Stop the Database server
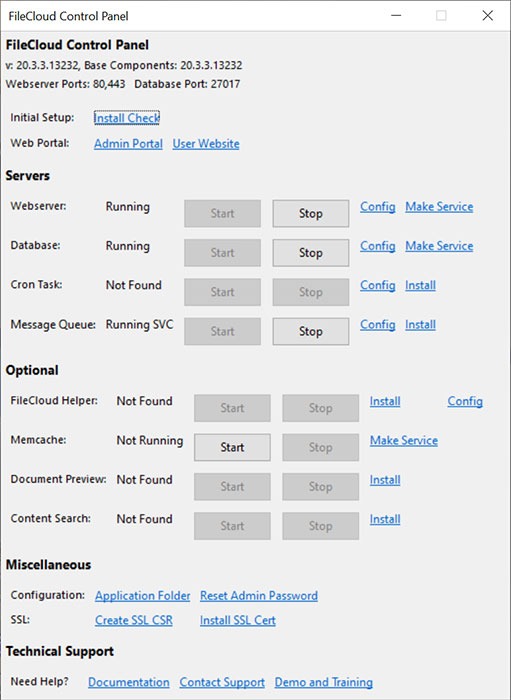Screen dimensions: 511x700 [311, 253]
